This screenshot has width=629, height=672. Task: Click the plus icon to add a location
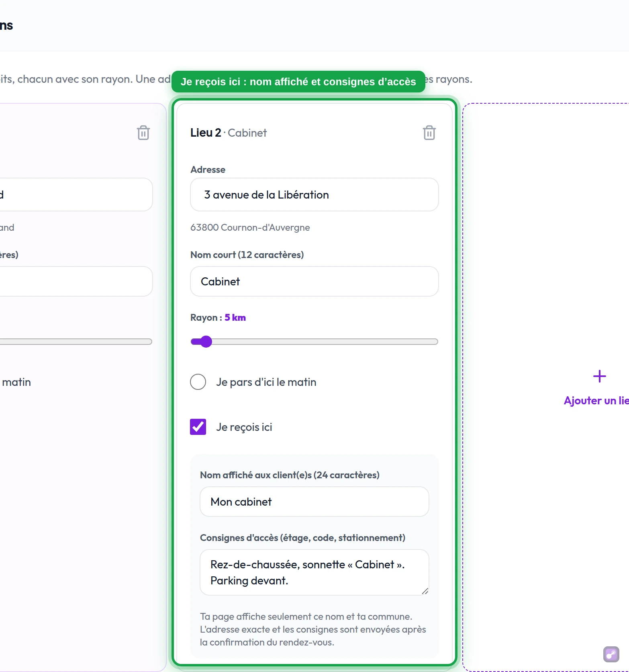[x=599, y=377]
